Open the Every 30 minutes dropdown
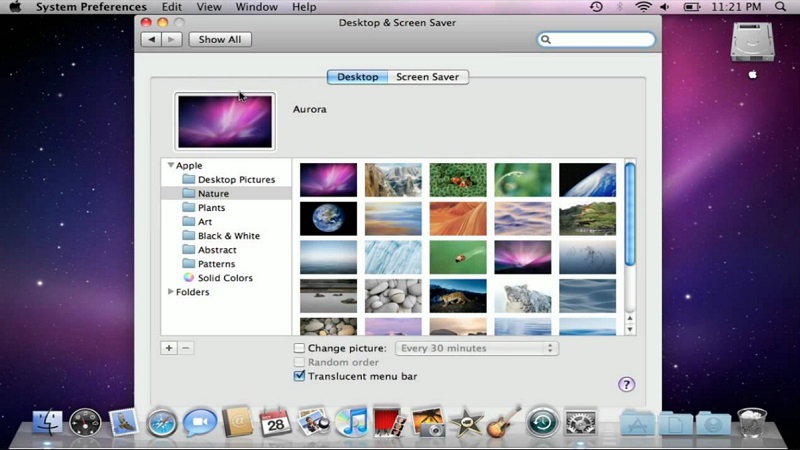Screen dimensions: 800x450 point(476,348)
